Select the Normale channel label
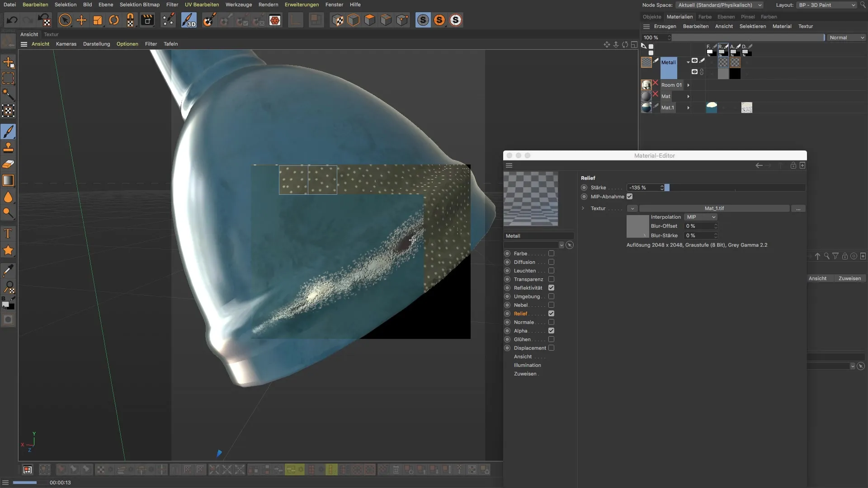This screenshot has width=868, height=488. tap(524, 322)
